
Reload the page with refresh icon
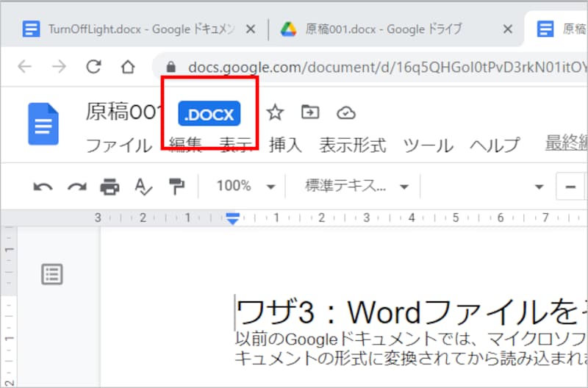click(93, 67)
